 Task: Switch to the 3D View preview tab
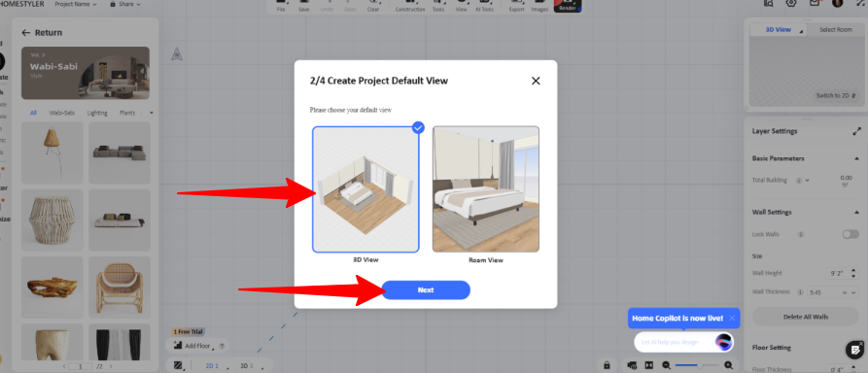pos(779,30)
